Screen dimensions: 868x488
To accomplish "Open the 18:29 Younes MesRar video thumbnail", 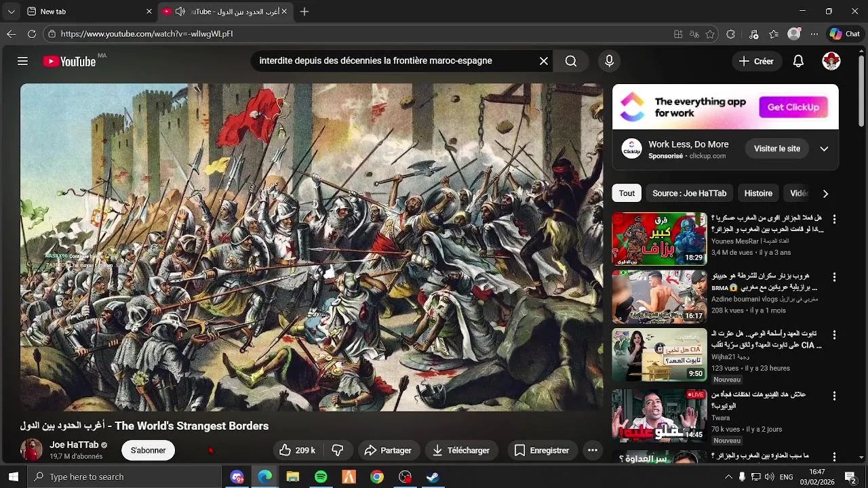I will [x=659, y=239].
